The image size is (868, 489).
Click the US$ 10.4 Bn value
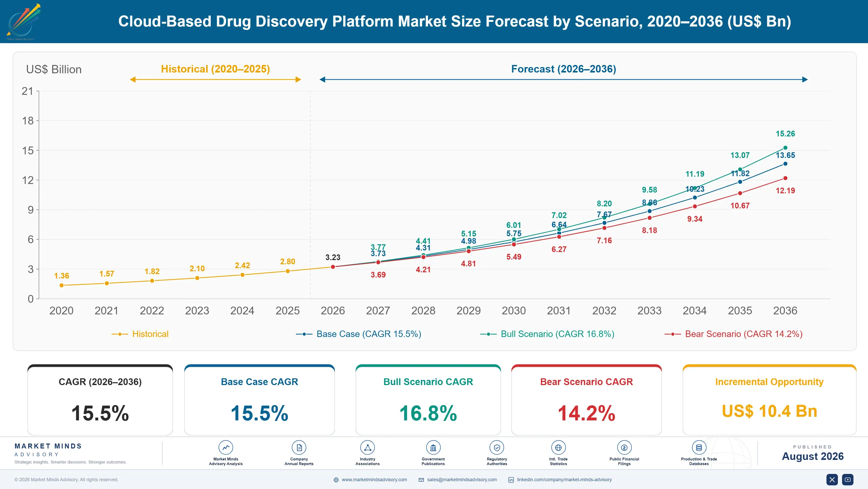tap(769, 411)
